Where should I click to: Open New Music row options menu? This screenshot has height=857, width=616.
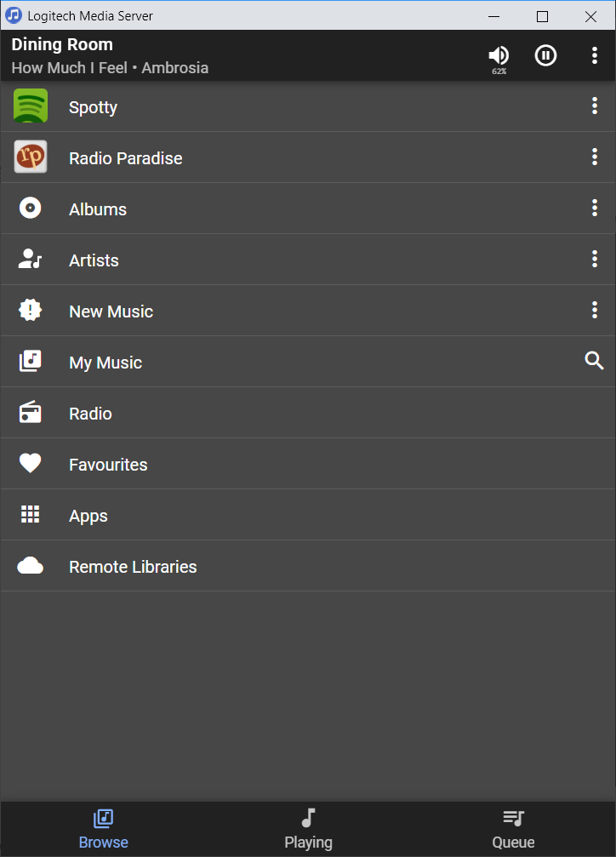pos(595,311)
